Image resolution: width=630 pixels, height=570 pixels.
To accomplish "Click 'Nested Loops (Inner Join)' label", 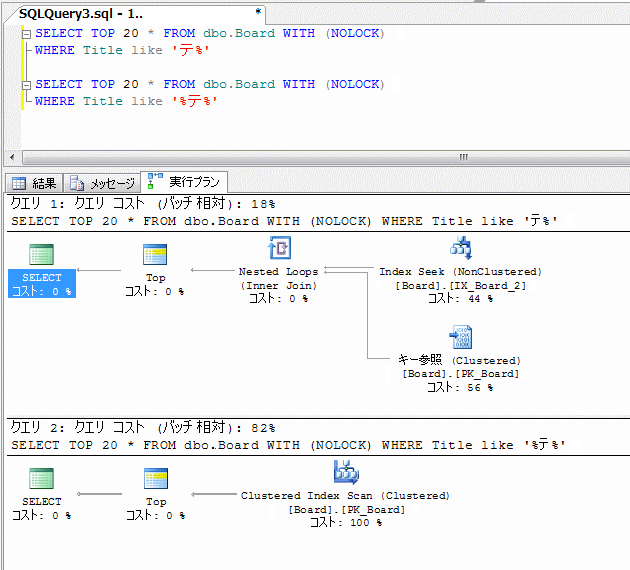I will [278, 279].
